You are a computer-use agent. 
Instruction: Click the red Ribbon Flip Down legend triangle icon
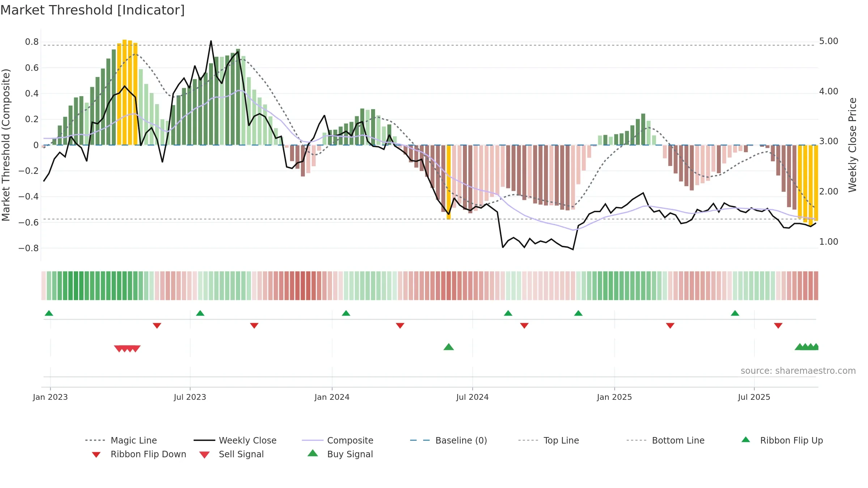coord(96,455)
